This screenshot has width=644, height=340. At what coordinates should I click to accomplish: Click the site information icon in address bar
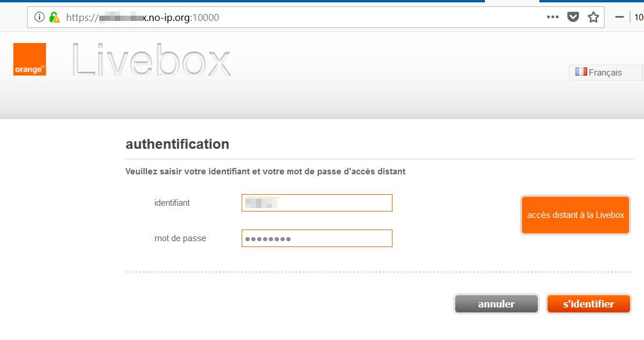[x=39, y=17]
